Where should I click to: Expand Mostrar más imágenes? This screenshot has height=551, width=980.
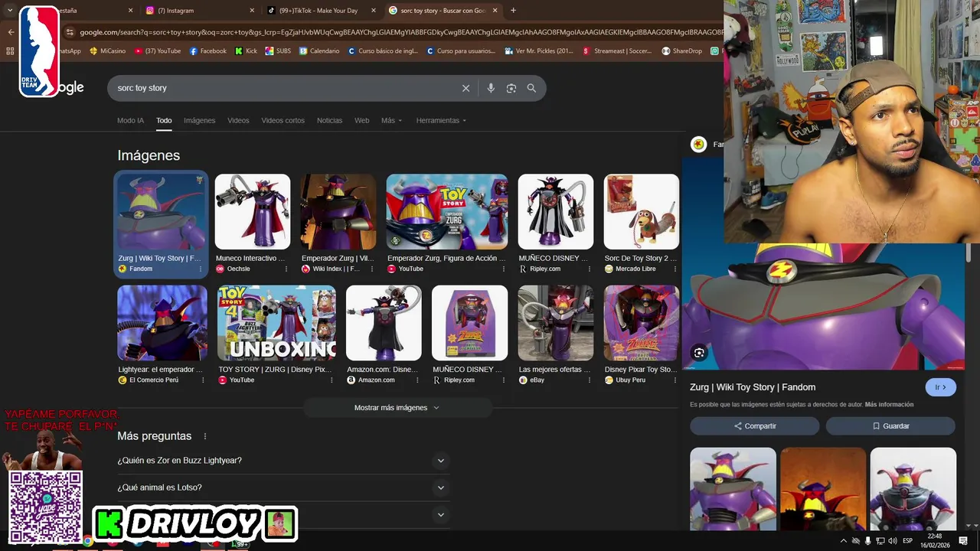397,408
